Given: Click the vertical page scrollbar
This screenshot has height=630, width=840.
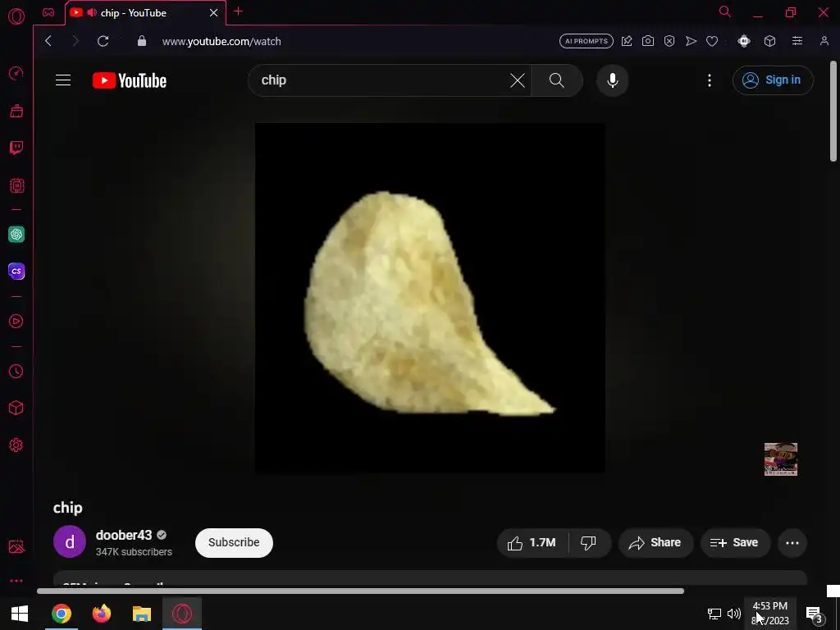Looking at the screenshot, I should pyautogui.click(x=833, y=112).
